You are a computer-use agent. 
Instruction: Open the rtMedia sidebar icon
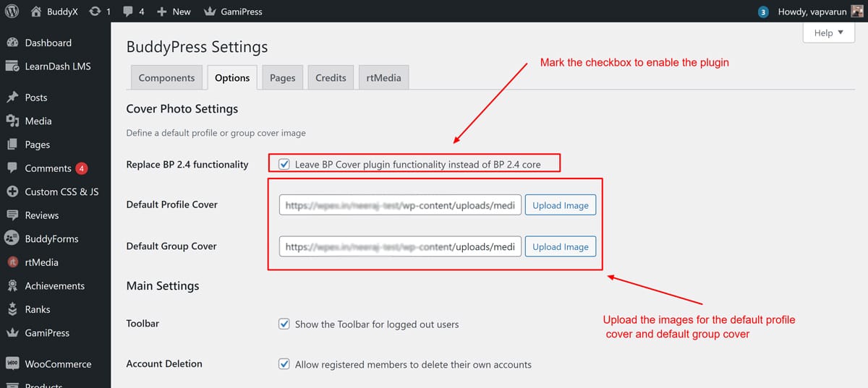[x=12, y=262]
